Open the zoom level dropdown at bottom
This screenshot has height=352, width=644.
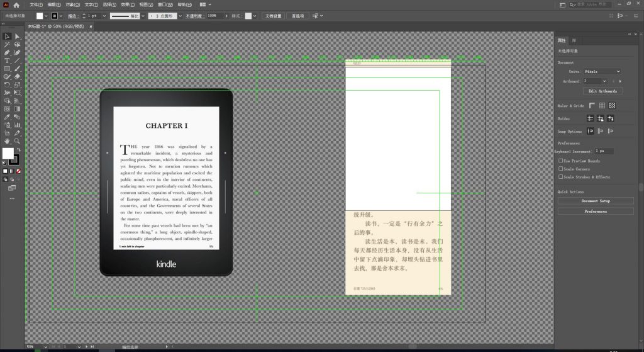point(45,347)
